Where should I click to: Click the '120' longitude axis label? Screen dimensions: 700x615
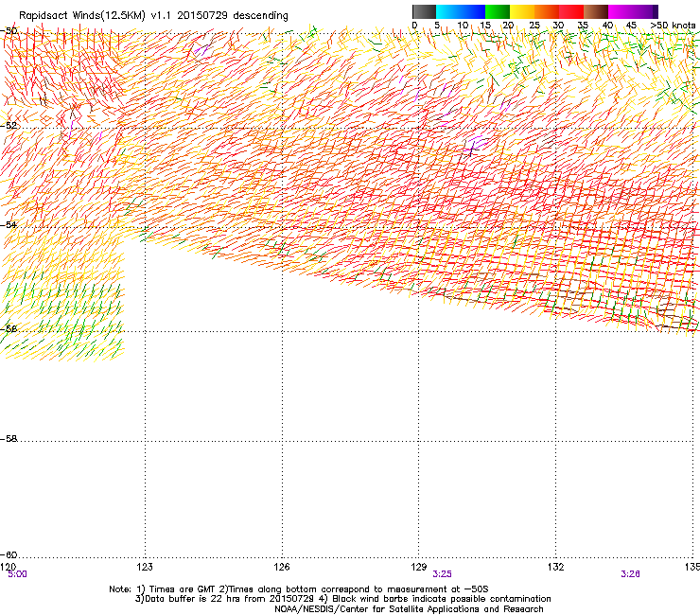(x=8, y=567)
